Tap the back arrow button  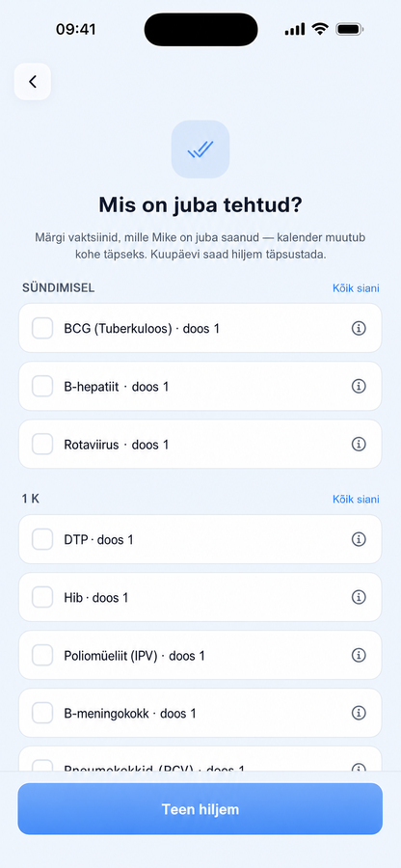click(x=33, y=82)
